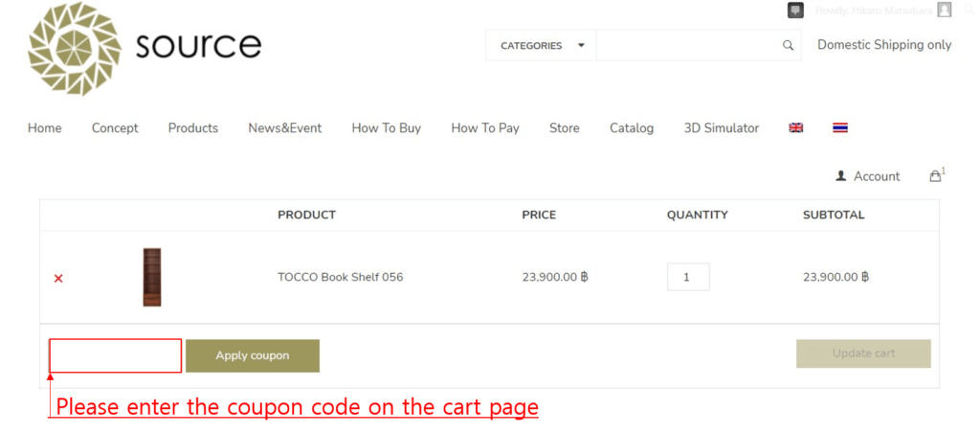The image size is (980, 433).
Task: Navigate to the Catalog menu item
Action: tap(631, 127)
